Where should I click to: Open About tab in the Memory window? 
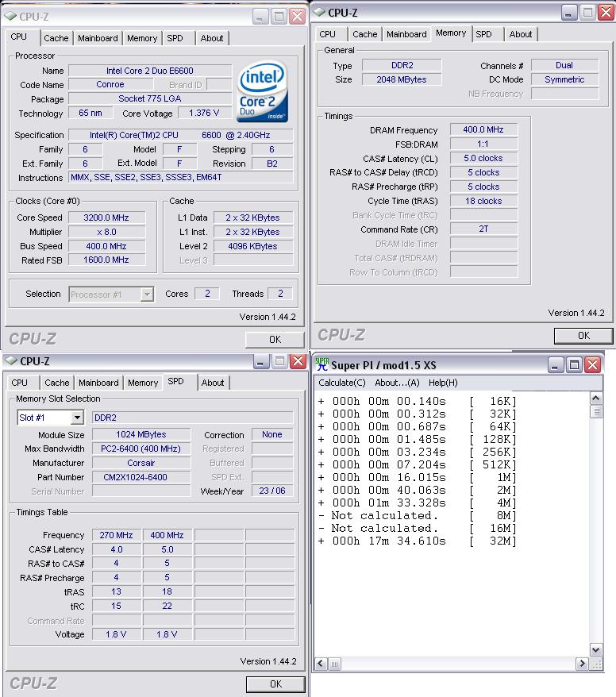click(521, 34)
